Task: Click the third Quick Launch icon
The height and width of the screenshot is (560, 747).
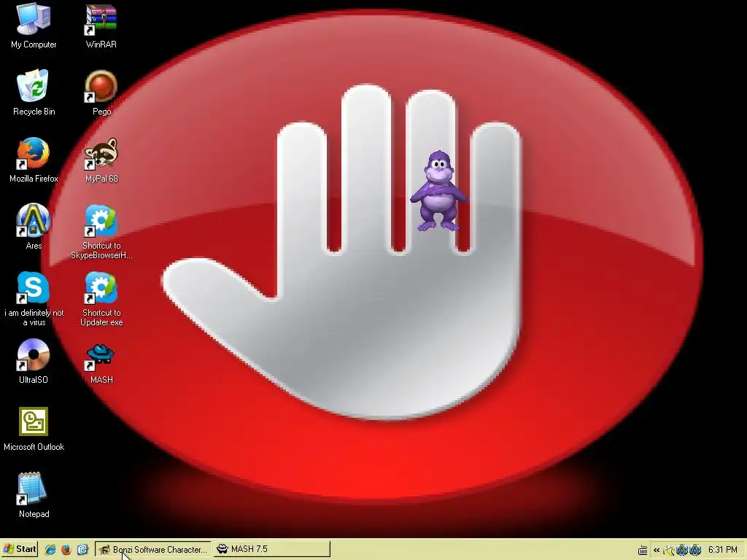Action: 82,550
